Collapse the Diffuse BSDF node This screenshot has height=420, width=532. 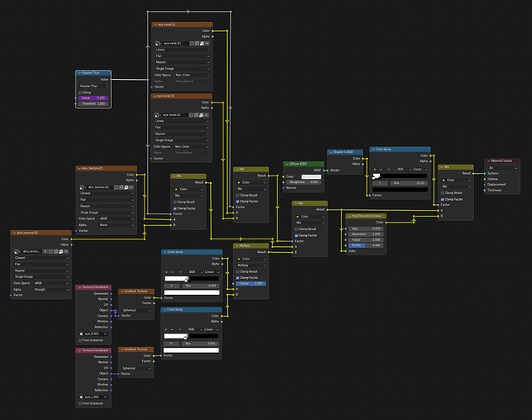[287, 164]
